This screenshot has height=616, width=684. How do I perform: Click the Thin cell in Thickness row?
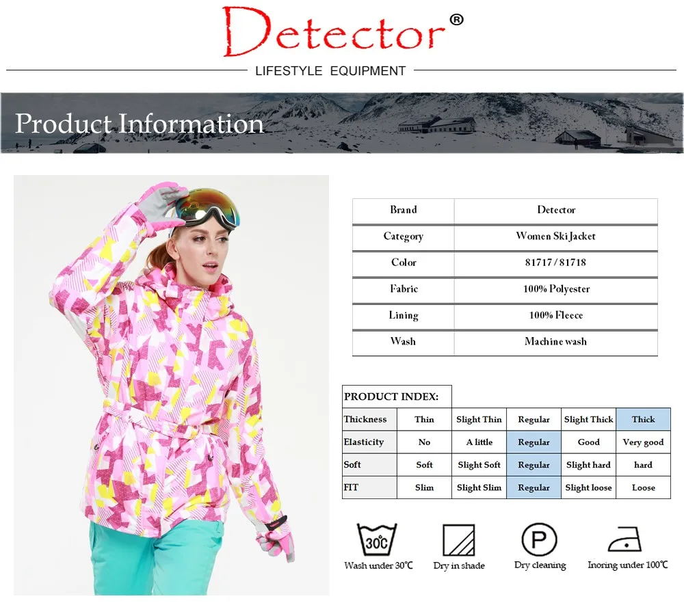click(424, 419)
